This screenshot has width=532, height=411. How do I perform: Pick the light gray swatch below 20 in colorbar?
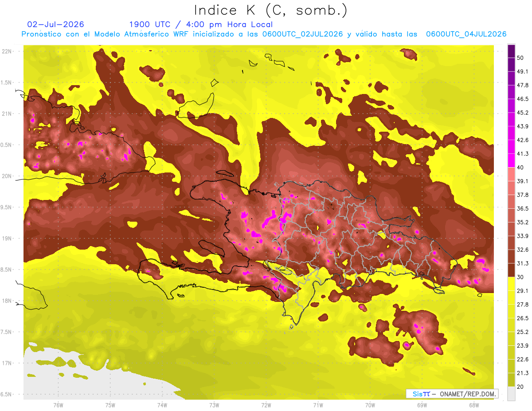point(511,394)
